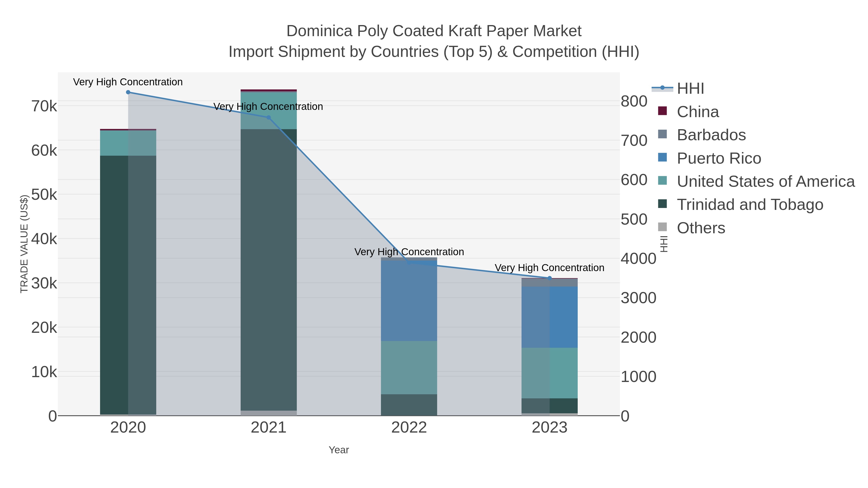Click the 2023 Very High Concentration annotation
The width and height of the screenshot is (868, 488).
[x=549, y=268]
